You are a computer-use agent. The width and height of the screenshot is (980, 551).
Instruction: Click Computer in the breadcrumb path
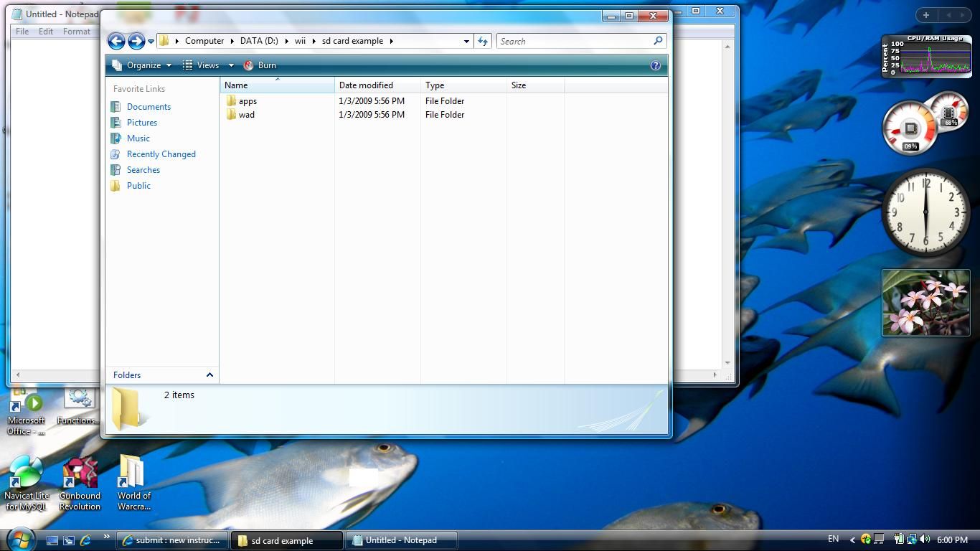tap(204, 41)
